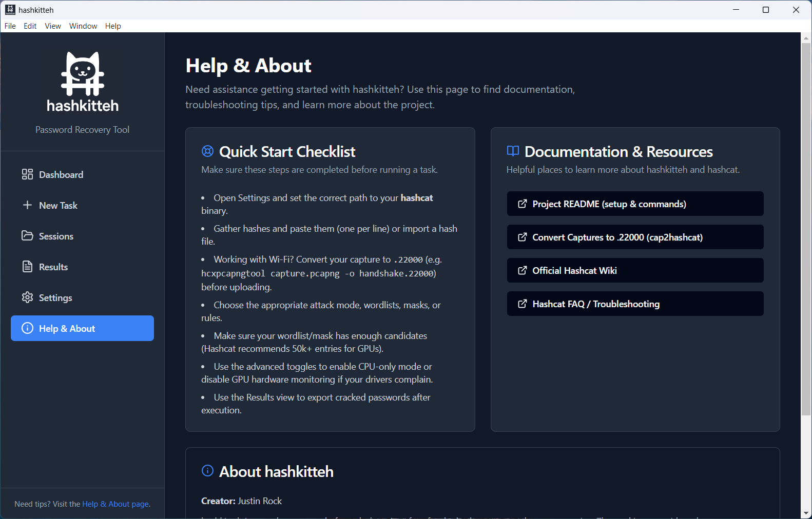Click "Need assistance getting started" intro paragraph
This screenshot has height=519, width=812.
point(380,97)
